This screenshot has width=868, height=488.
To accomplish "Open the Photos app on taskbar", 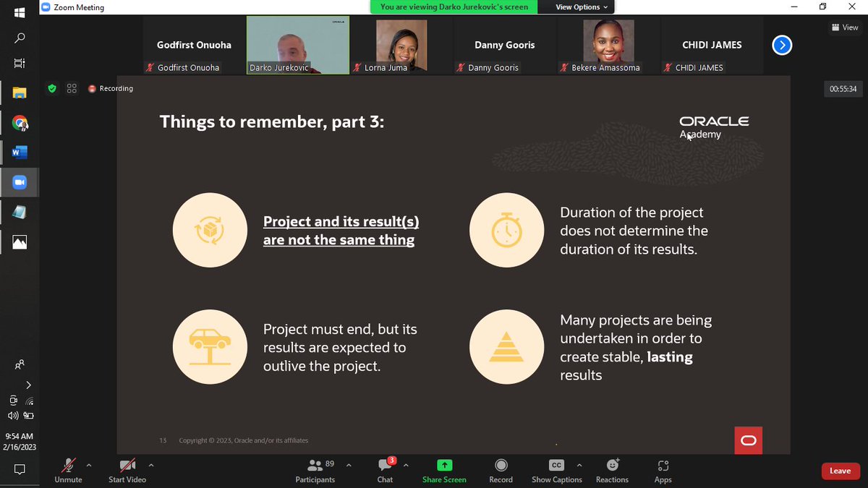I will (x=20, y=242).
